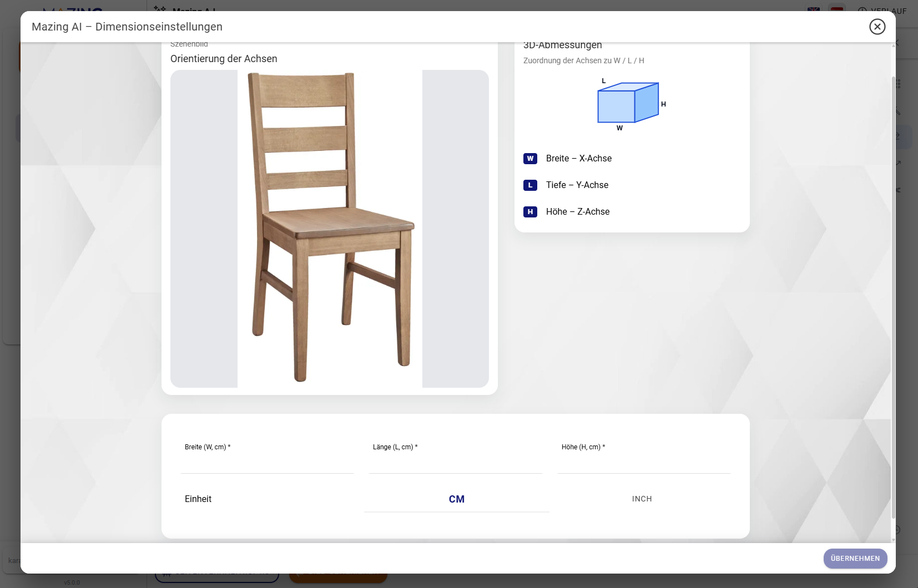
Task: Close the Dimensionseinstellungen dialog
Action: click(877, 27)
